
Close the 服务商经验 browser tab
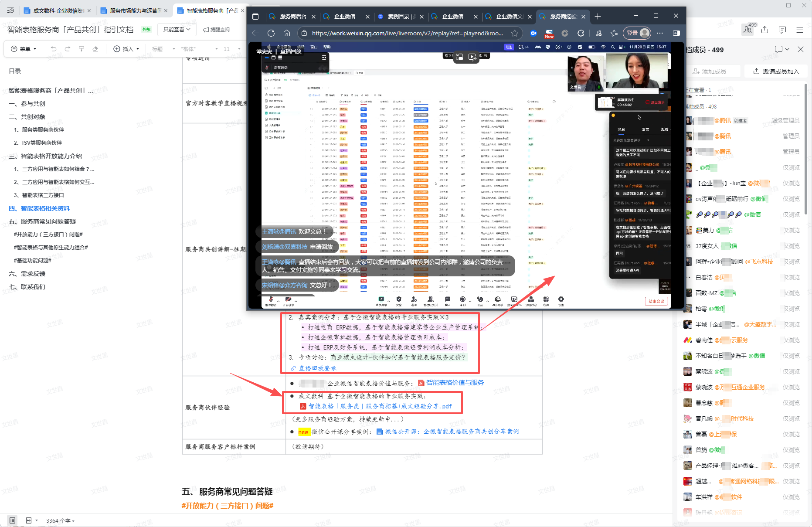584,17
